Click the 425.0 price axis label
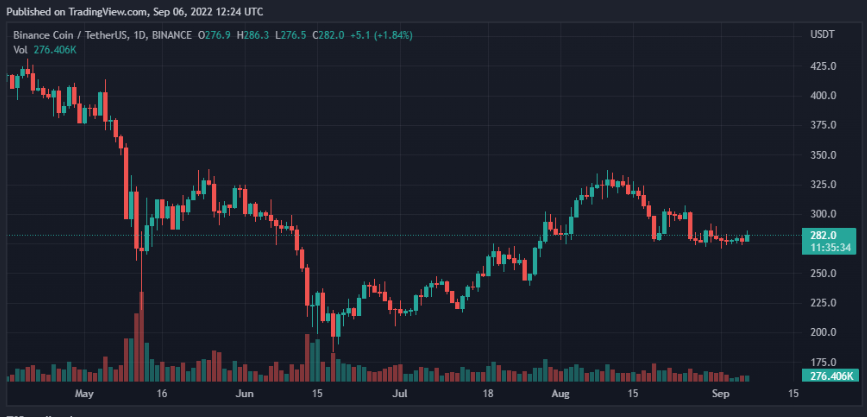867x417 pixels. click(823, 66)
